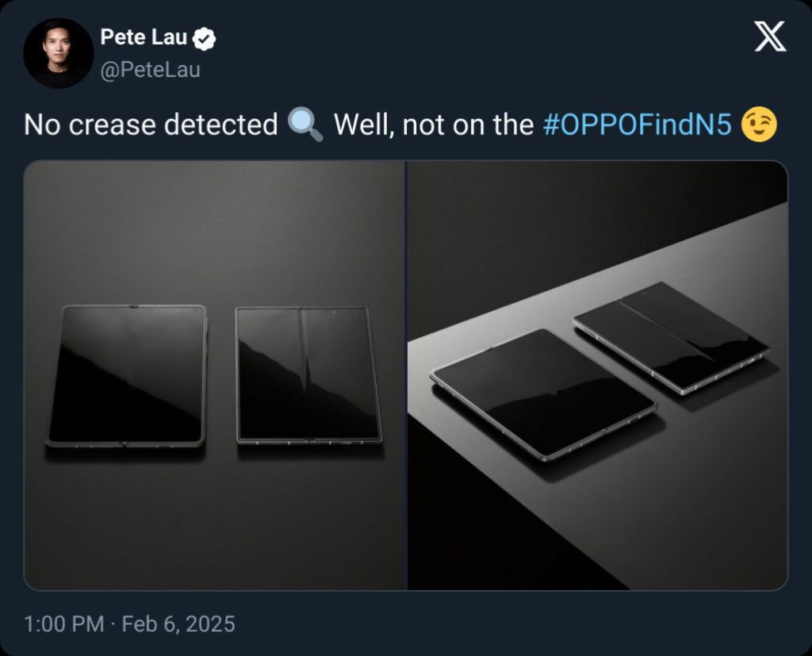The image size is (812, 656).
Task: Click the dot separator between time and date
Action: 114,623
